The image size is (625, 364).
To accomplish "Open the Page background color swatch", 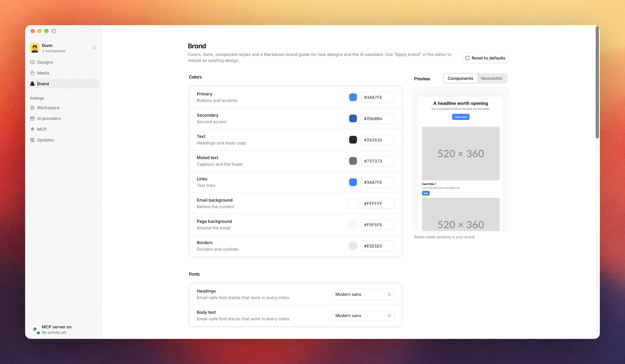I will (x=353, y=224).
